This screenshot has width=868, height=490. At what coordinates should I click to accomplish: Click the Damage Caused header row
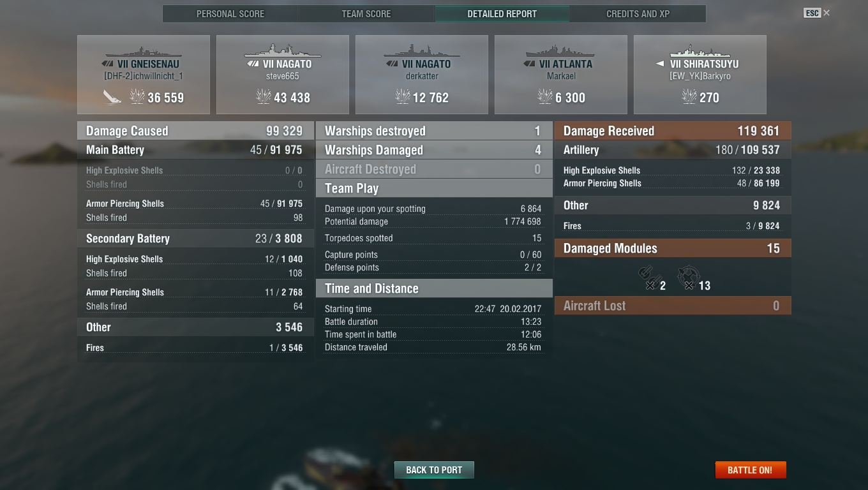(x=195, y=131)
